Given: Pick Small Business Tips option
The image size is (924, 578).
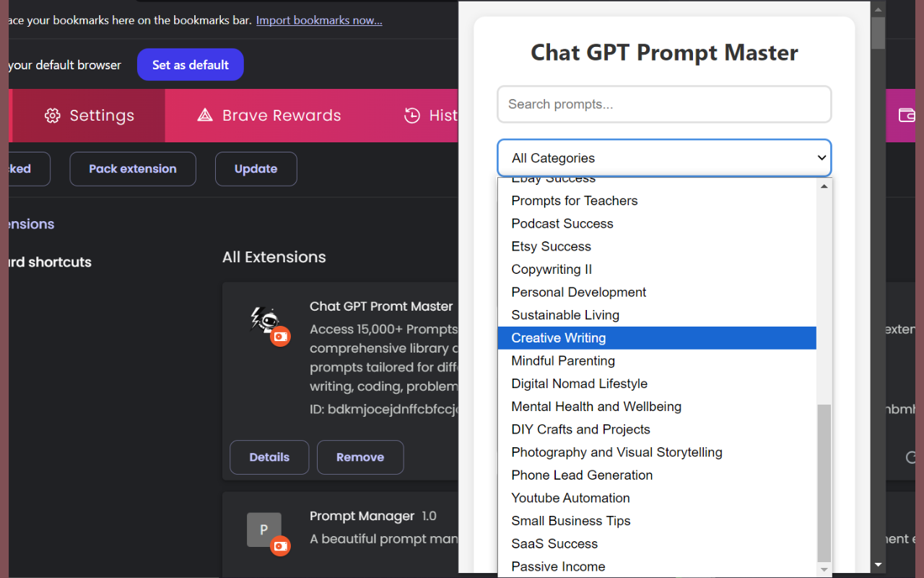Looking at the screenshot, I should (x=657, y=521).
